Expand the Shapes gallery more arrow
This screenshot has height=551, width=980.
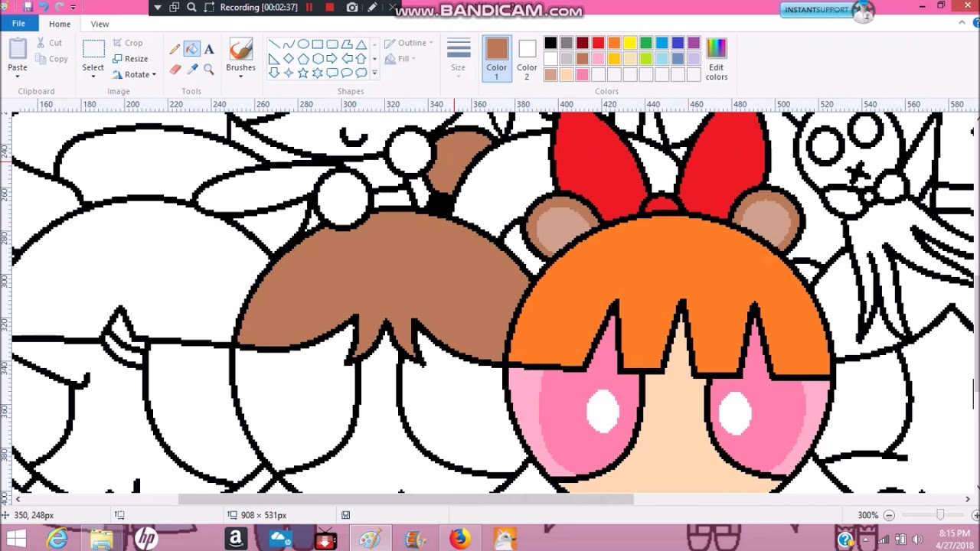click(x=374, y=73)
